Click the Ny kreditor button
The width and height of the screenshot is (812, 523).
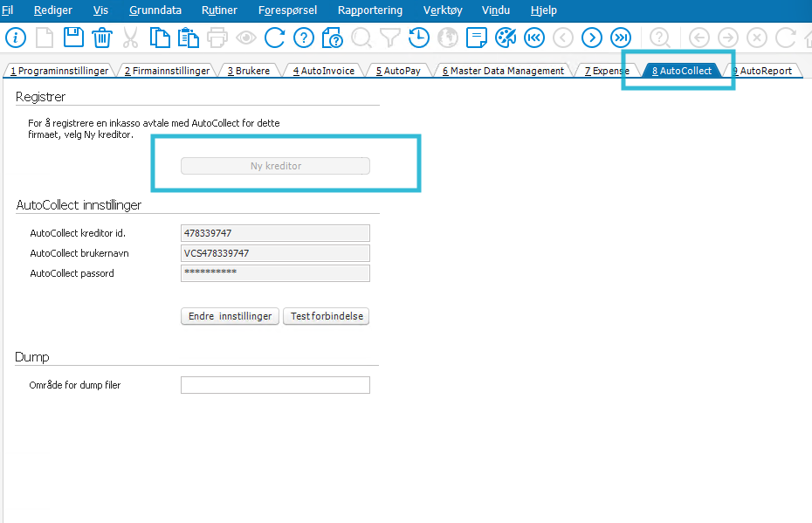276,166
